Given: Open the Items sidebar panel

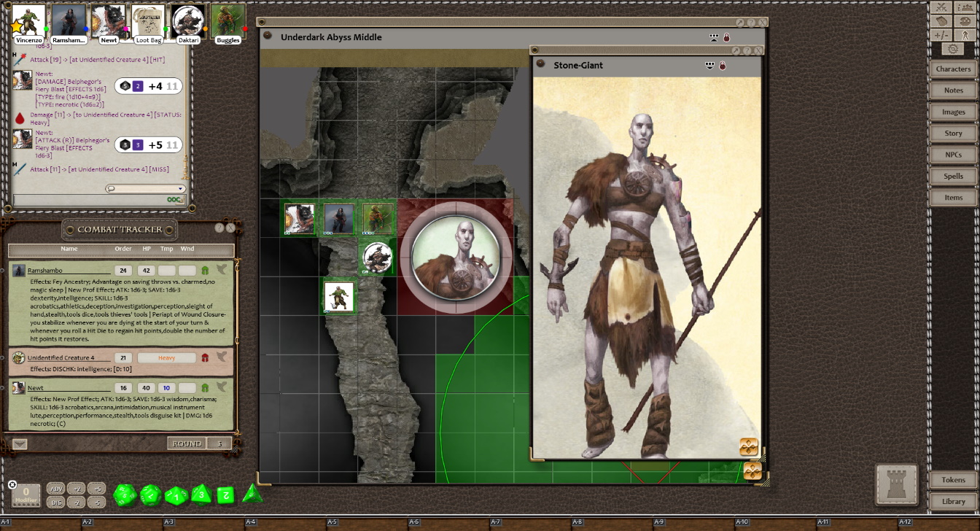Looking at the screenshot, I should [x=953, y=198].
